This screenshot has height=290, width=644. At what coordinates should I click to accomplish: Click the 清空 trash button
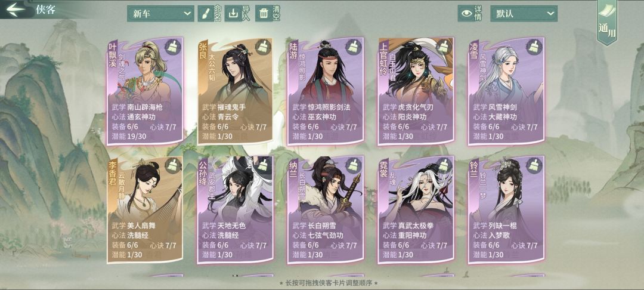[268, 14]
